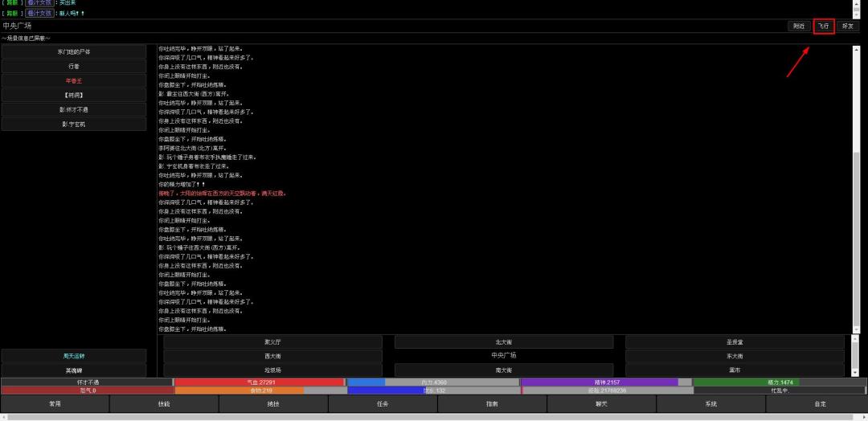Viewport: 868px width, 421px height.
Task: Click the red sunset message line in log
Action: point(222,194)
